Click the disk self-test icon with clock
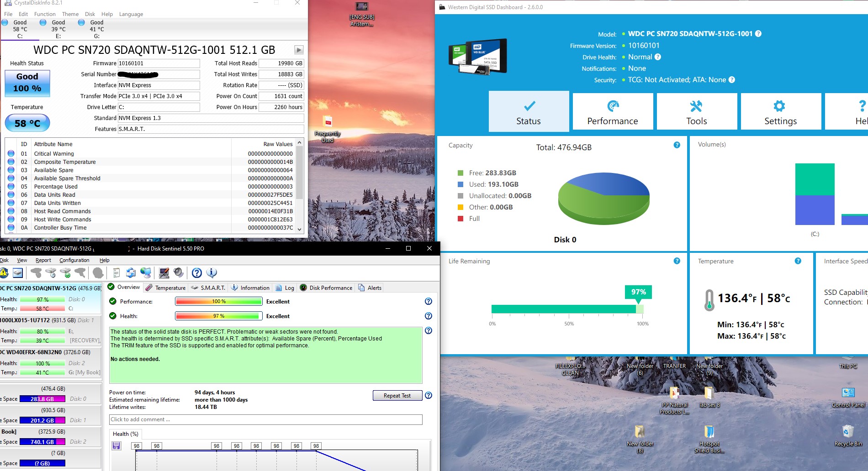868x471 pixels. point(51,273)
